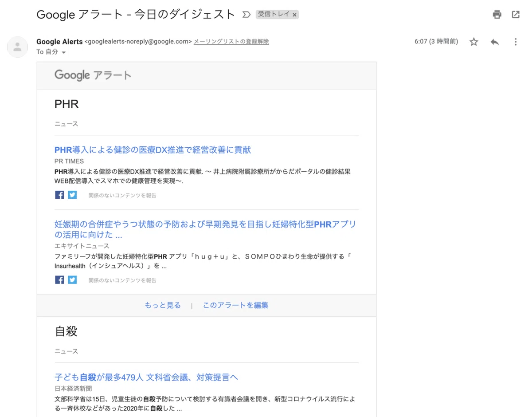Click メーリングリストの登録解除 unsubscribe link

pos(231,41)
